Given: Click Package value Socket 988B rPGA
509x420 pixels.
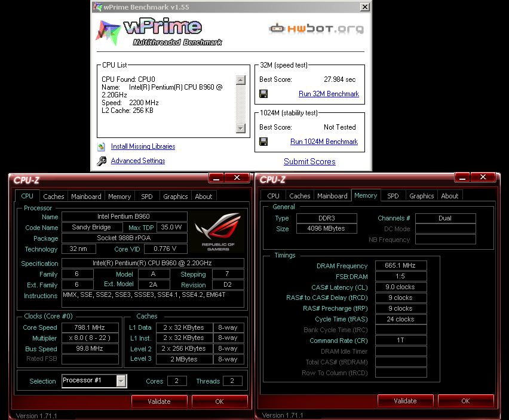Looking at the screenshot, I should (x=124, y=238).
